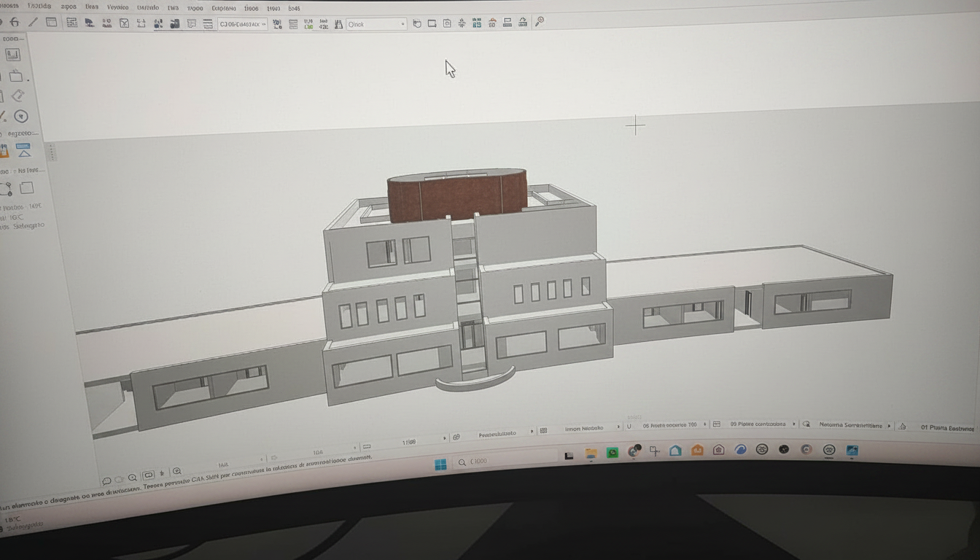Select the blue bar-and-triangle icon in left toolbox
Image resolution: width=980 pixels, height=560 pixels.
pyautogui.click(x=24, y=150)
